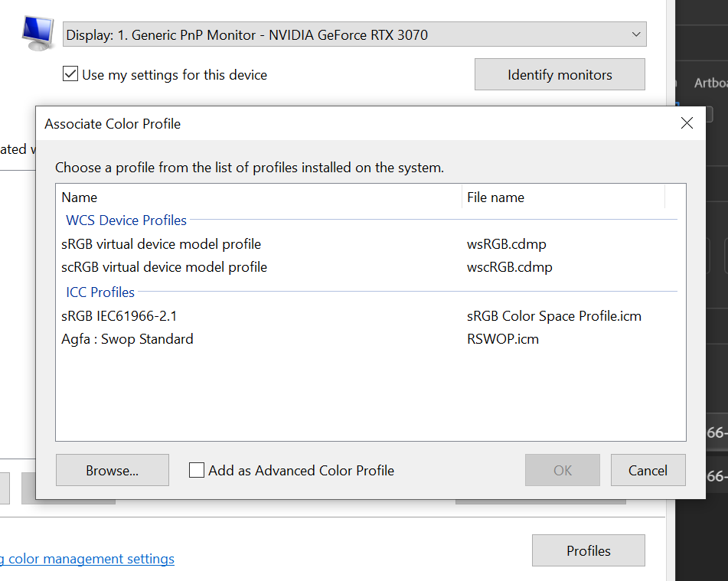This screenshot has height=581, width=728.
Task: Uncheck Use my settings for this device
Action: click(x=70, y=73)
